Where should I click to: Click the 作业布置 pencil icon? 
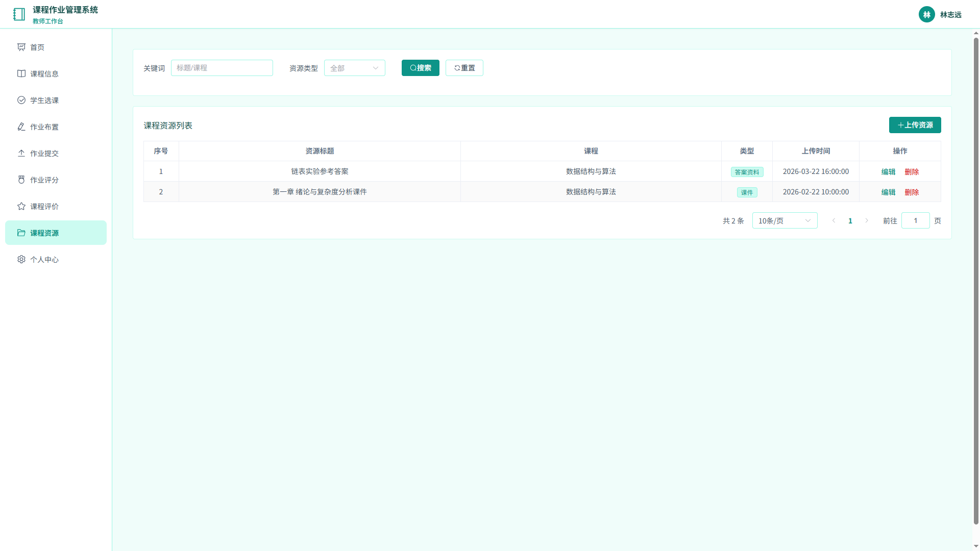pyautogui.click(x=21, y=127)
